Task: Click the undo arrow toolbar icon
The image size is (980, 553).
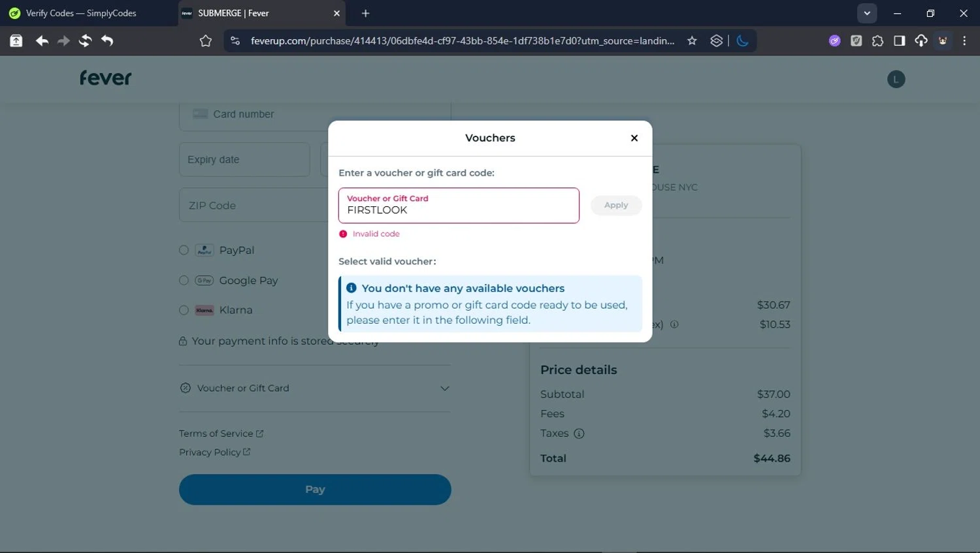Action: tap(107, 40)
